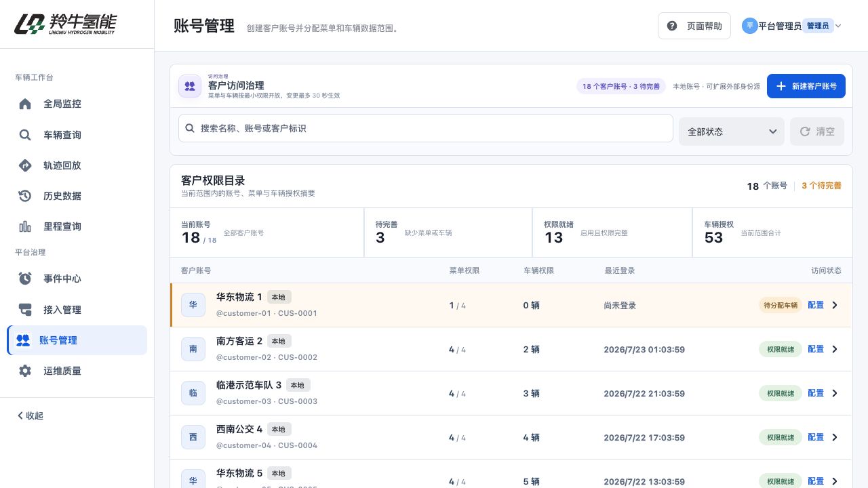Collapse the sidebar with 收起

31,415
